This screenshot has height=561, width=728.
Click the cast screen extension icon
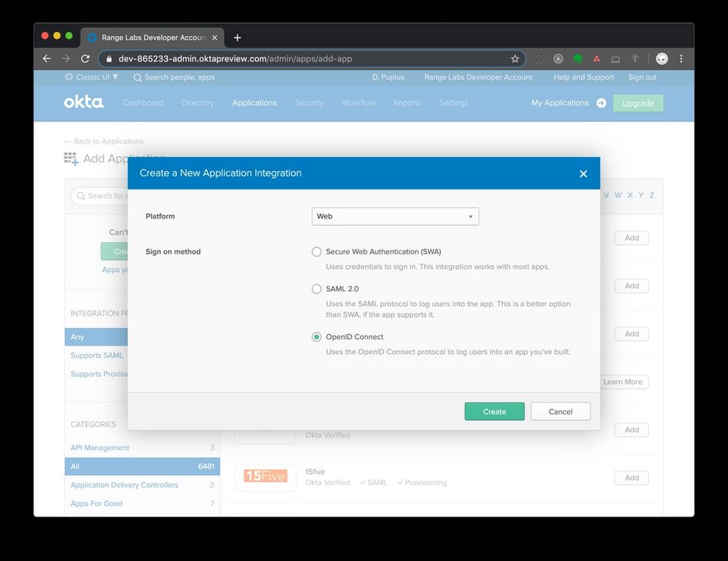(x=615, y=59)
